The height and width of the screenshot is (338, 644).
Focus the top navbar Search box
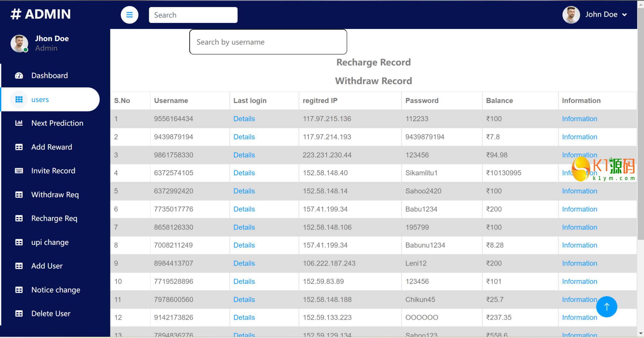(x=193, y=15)
